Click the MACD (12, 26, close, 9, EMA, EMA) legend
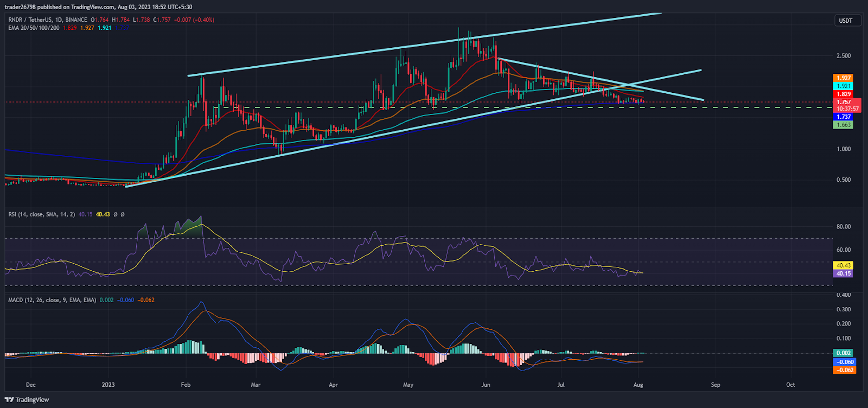The image size is (868, 408). 52,300
